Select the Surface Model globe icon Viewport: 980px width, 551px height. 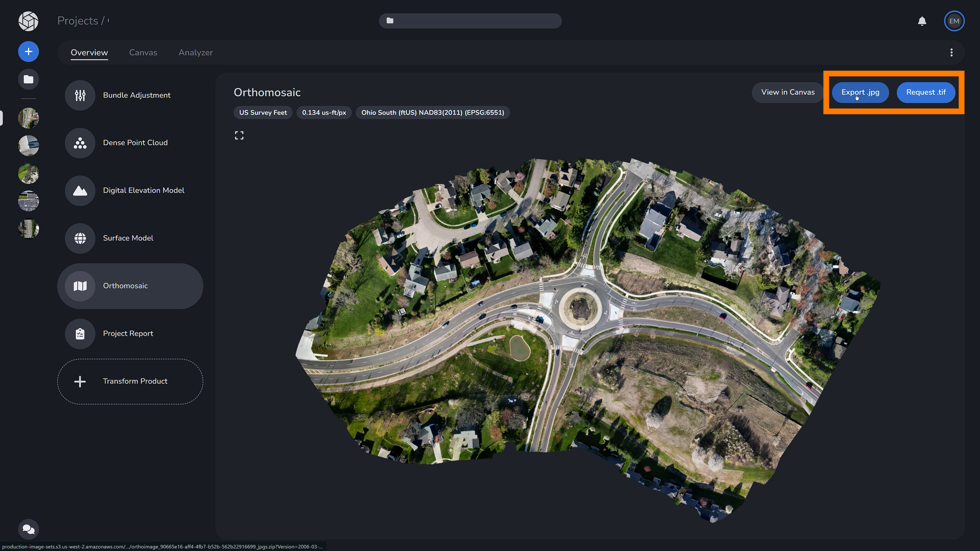(80, 239)
